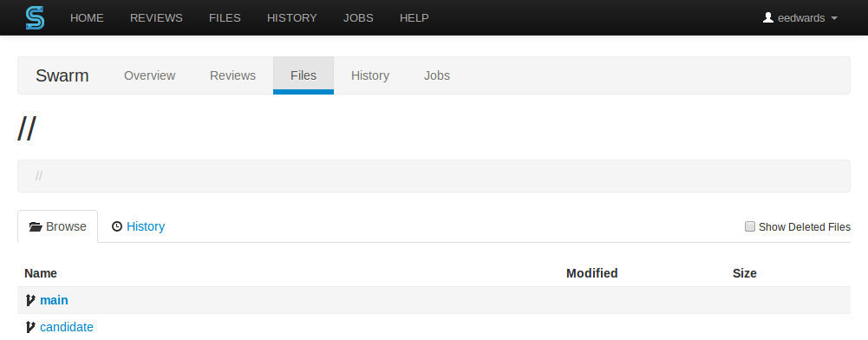Click the Swarm logo icon
868x340 pixels.
point(35,17)
